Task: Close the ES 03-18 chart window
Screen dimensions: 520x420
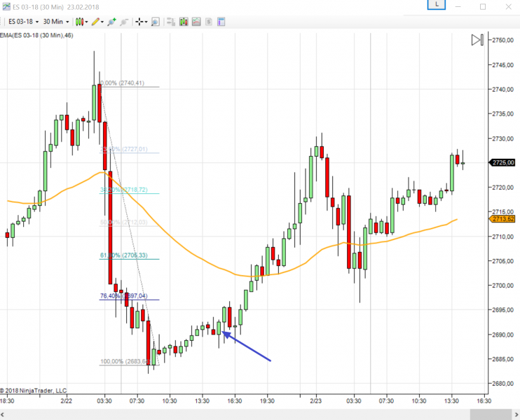Action: tap(508, 6)
